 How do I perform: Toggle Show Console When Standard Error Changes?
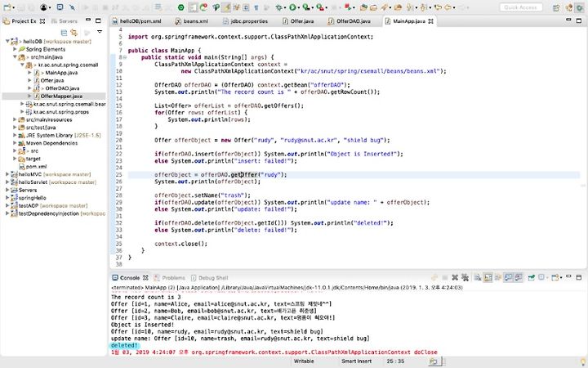[x=519, y=277]
